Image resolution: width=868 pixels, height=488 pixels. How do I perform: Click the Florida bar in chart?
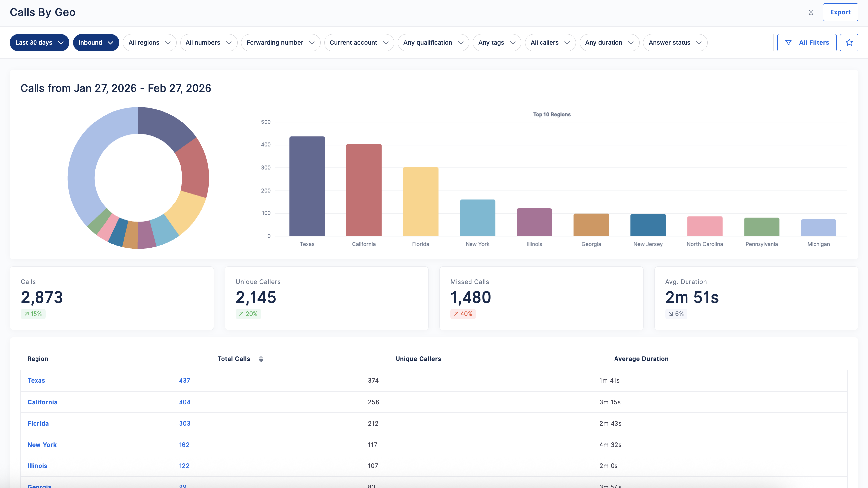pos(420,202)
